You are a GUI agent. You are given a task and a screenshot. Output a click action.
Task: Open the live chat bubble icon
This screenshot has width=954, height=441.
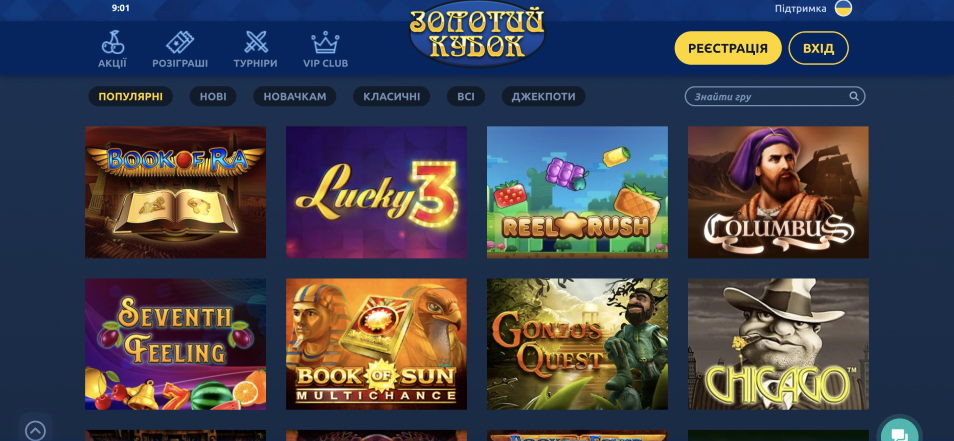(x=899, y=433)
